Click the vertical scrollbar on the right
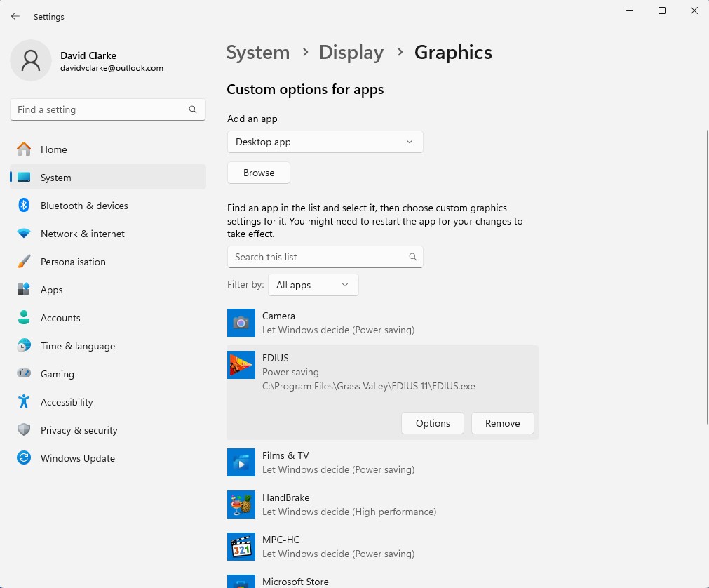The height and width of the screenshot is (588, 709). 707,277
